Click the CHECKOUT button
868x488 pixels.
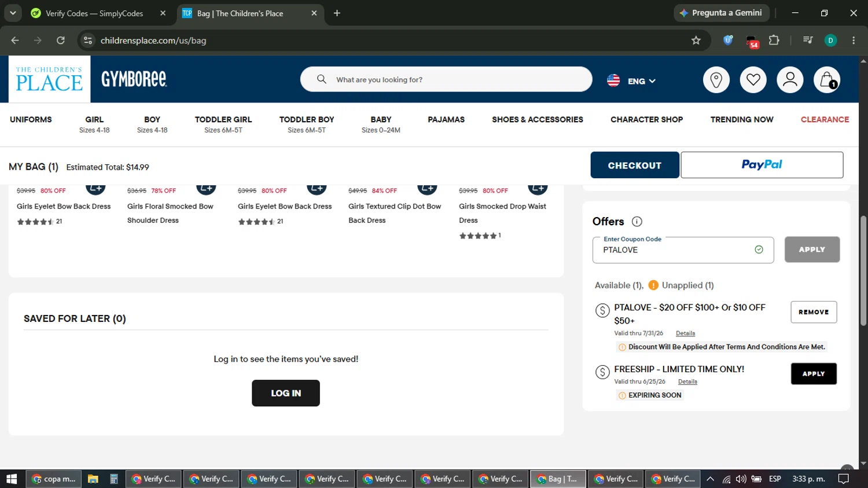click(x=635, y=165)
